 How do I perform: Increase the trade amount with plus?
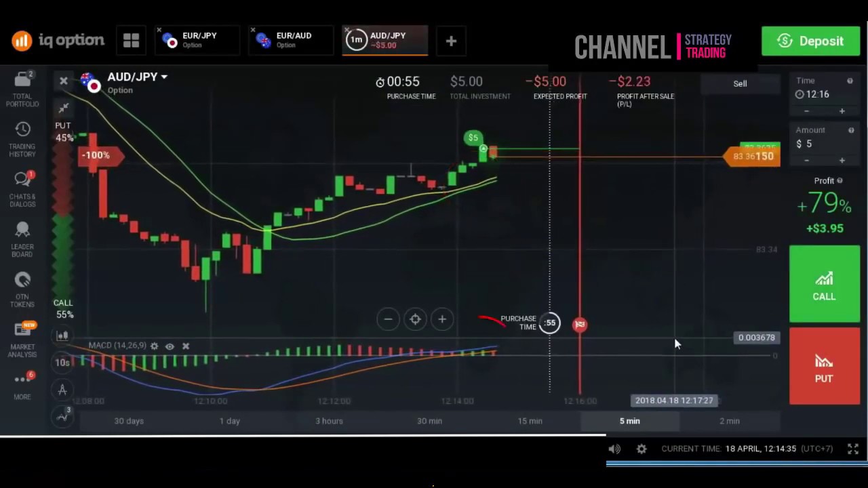[842, 161]
